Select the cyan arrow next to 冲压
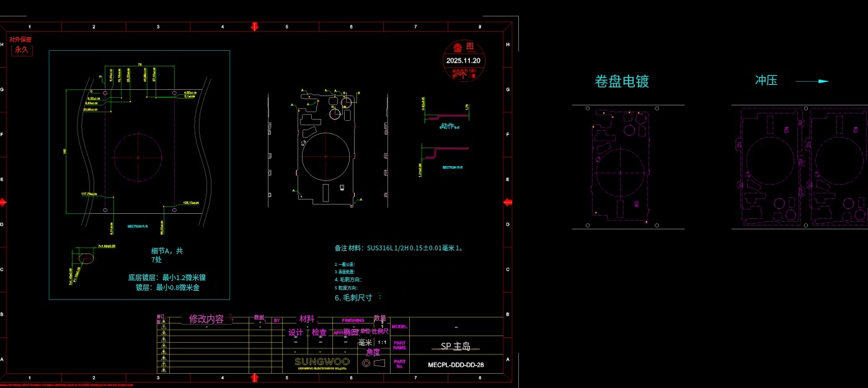Screen dimensions: 868x388 pyautogui.click(x=812, y=81)
